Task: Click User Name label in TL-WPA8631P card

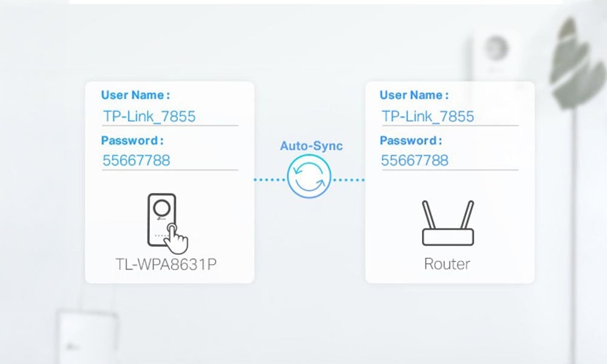Action: click(x=135, y=95)
